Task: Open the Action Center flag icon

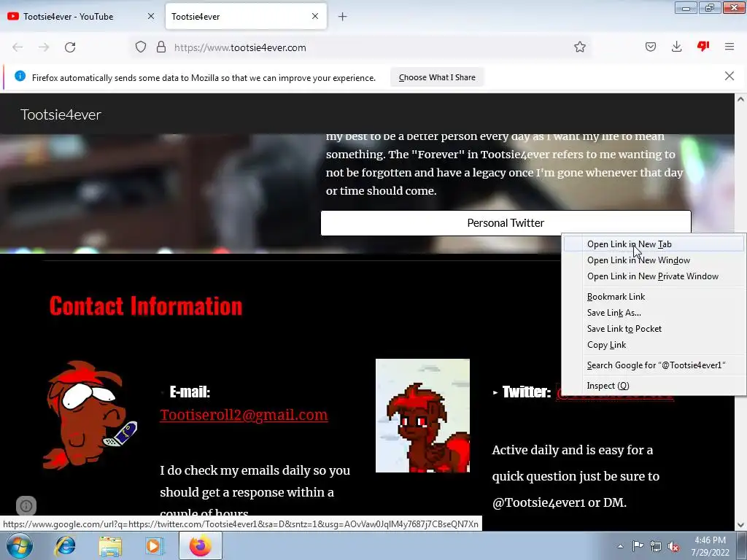Action: (638, 546)
